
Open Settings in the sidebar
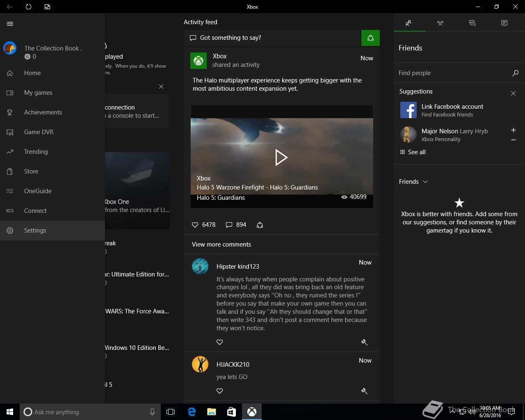tap(52, 231)
